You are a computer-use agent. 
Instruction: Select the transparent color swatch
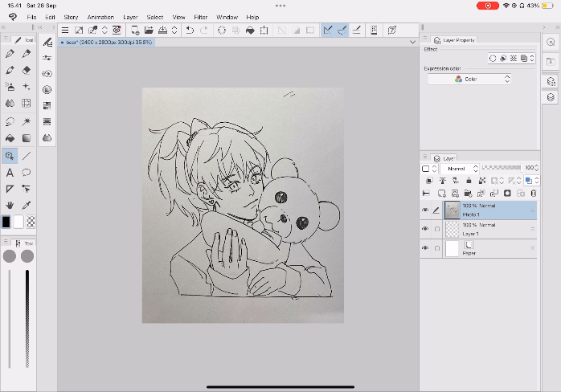pyautogui.click(x=31, y=223)
